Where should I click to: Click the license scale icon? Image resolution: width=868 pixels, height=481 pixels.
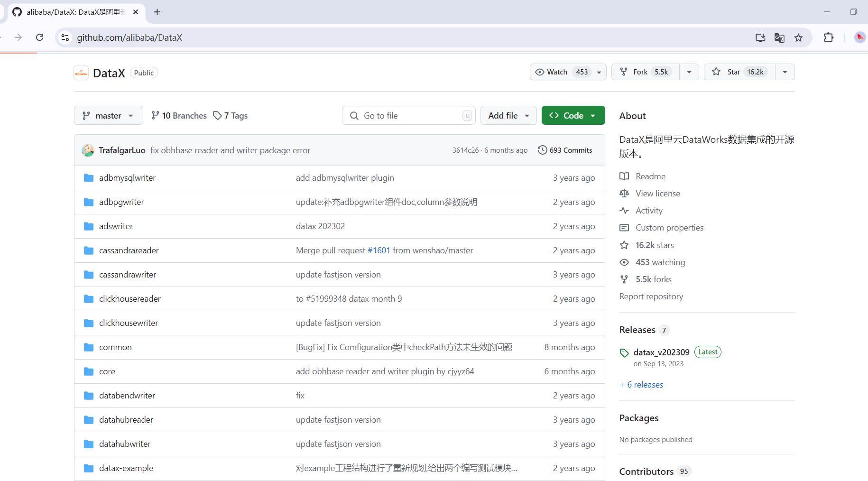[x=624, y=194]
